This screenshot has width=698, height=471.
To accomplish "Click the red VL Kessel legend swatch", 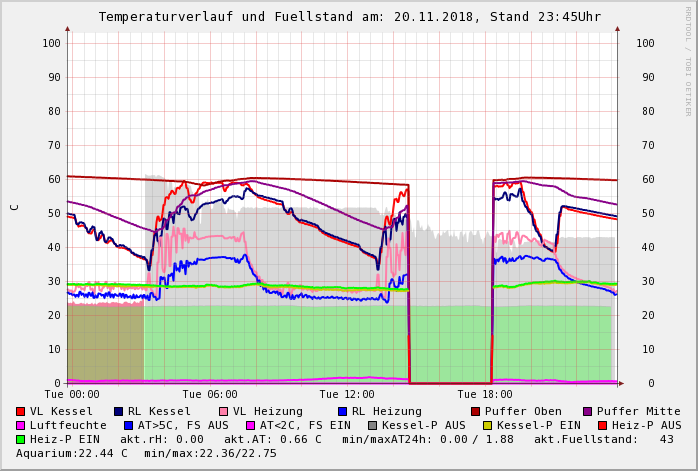I will point(20,411).
